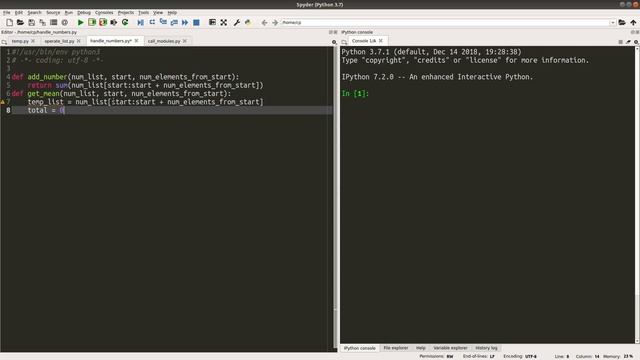Open the Help menu
The width and height of the screenshot is (640, 360).
click(172, 13)
